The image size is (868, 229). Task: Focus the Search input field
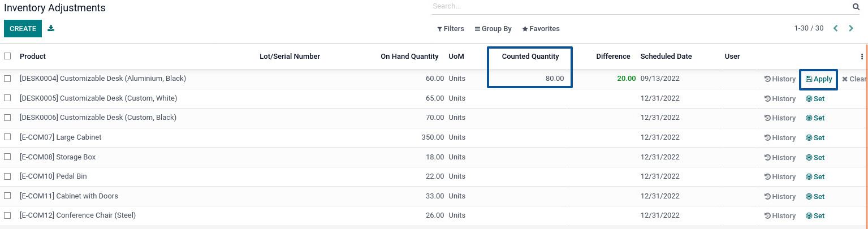click(639, 7)
